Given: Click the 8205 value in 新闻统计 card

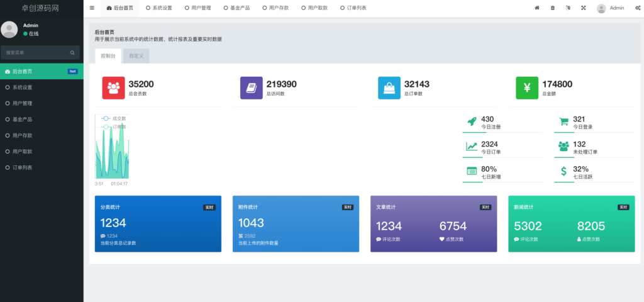Looking at the screenshot, I should 591,226.
